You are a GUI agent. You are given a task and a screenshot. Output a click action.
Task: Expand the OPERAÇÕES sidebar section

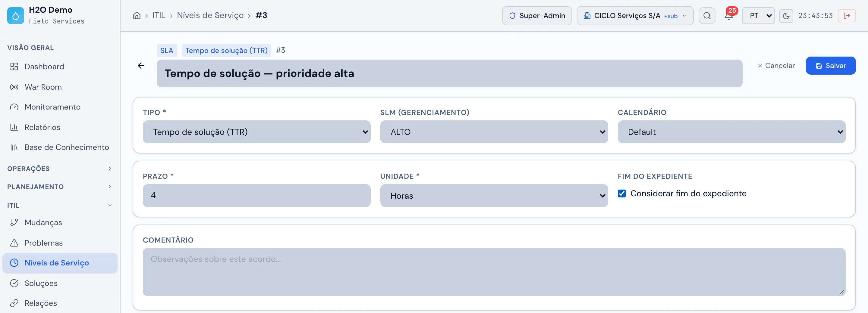tap(60, 169)
